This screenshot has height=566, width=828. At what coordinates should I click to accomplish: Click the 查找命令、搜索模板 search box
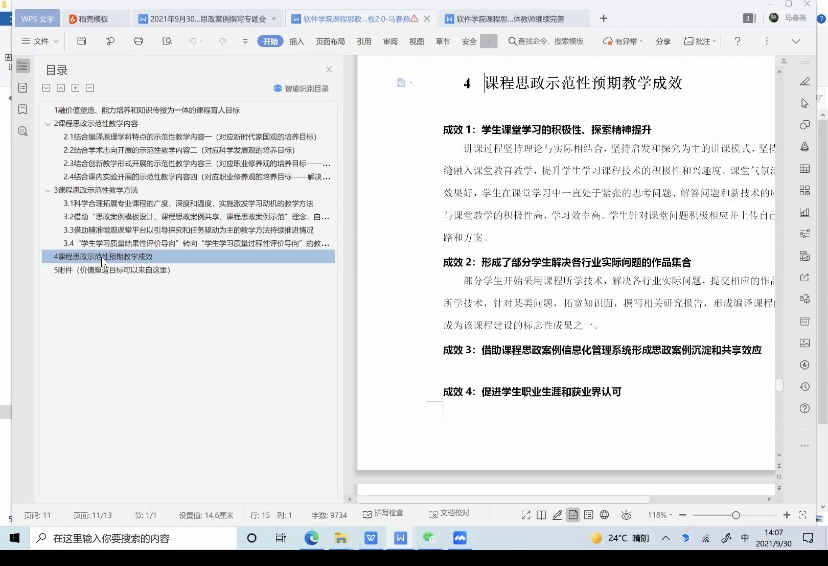(545, 41)
